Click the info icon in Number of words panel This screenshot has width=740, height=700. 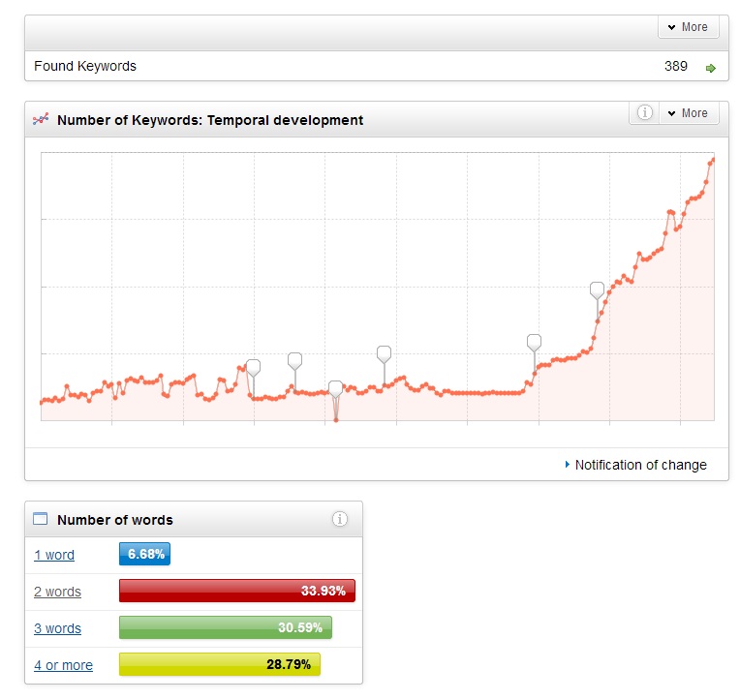[339, 519]
